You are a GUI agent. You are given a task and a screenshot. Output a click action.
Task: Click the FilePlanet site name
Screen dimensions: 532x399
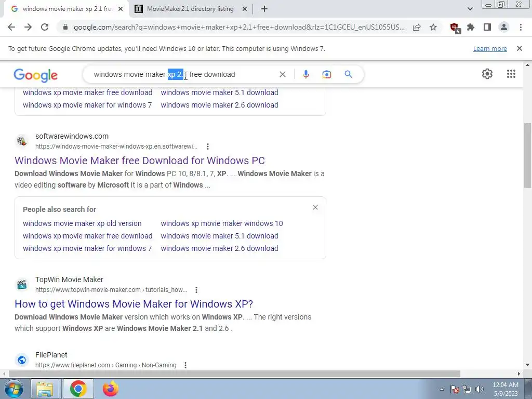click(x=51, y=355)
